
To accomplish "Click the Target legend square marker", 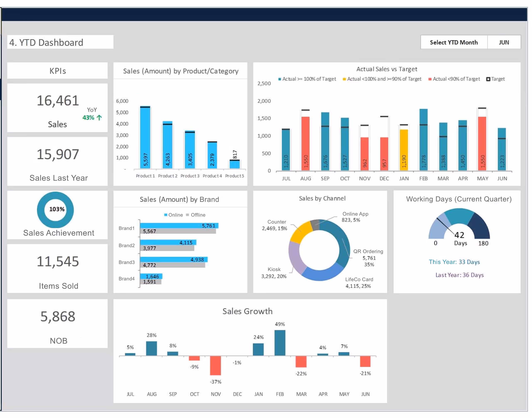I will (488, 79).
